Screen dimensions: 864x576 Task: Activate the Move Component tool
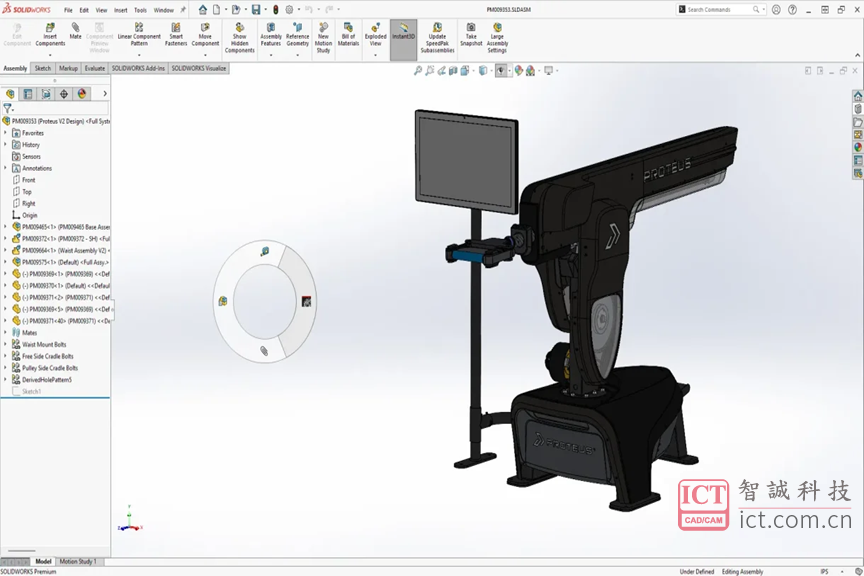pyautogui.click(x=205, y=35)
